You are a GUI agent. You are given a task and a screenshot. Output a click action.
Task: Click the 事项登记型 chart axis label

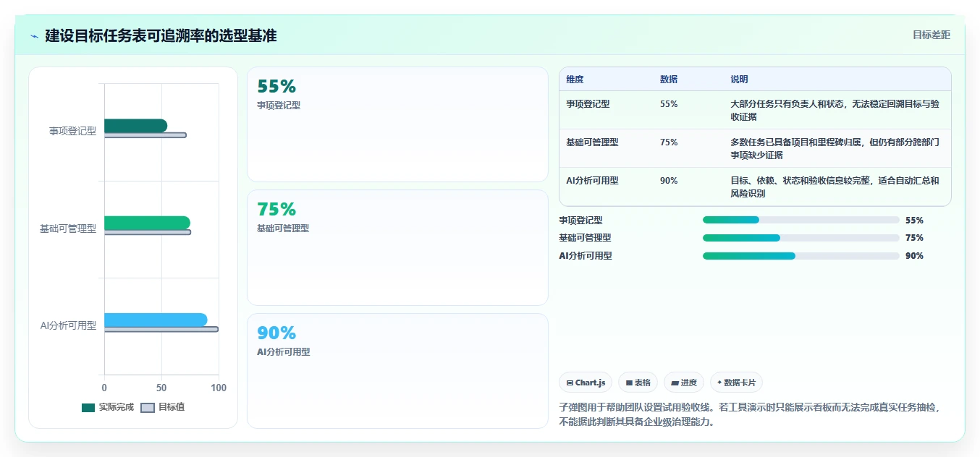point(72,132)
